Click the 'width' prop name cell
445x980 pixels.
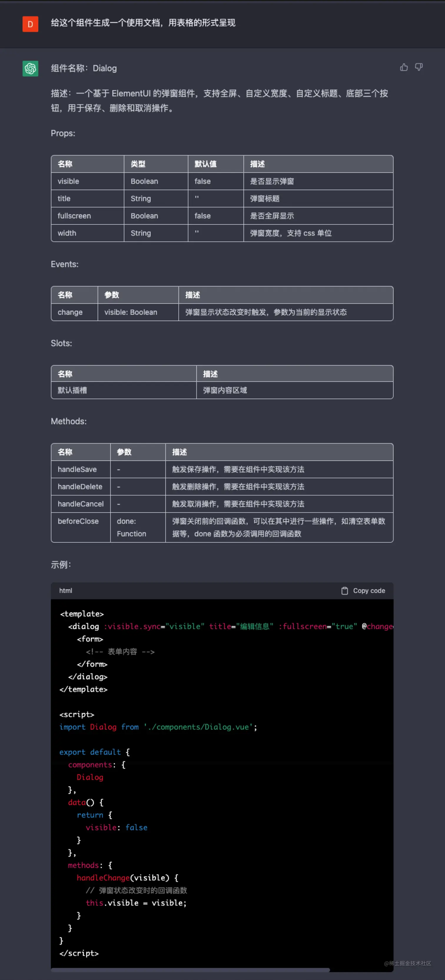tap(87, 233)
